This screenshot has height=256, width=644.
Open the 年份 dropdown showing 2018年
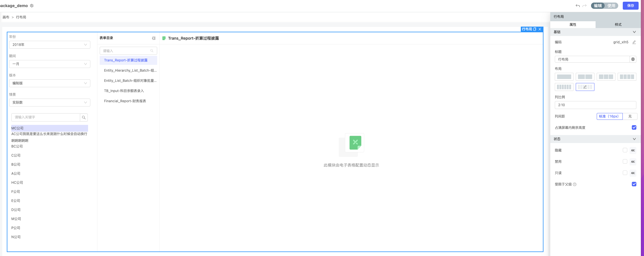pyautogui.click(x=50, y=45)
